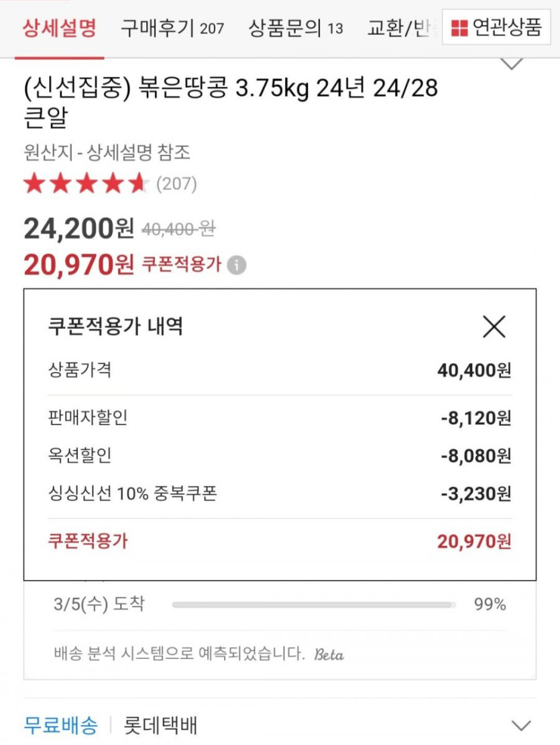This screenshot has height=745, width=560.
Task: Click the 원산지 - 상세설명 참조 text
Action: tap(107, 152)
